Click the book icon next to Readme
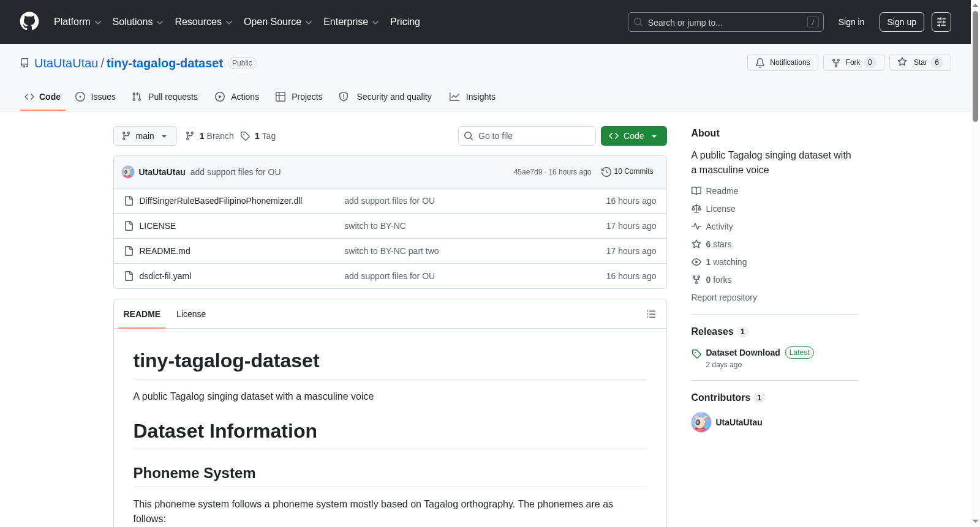Viewport: 980px width, 527px height. [x=696, y=191]
